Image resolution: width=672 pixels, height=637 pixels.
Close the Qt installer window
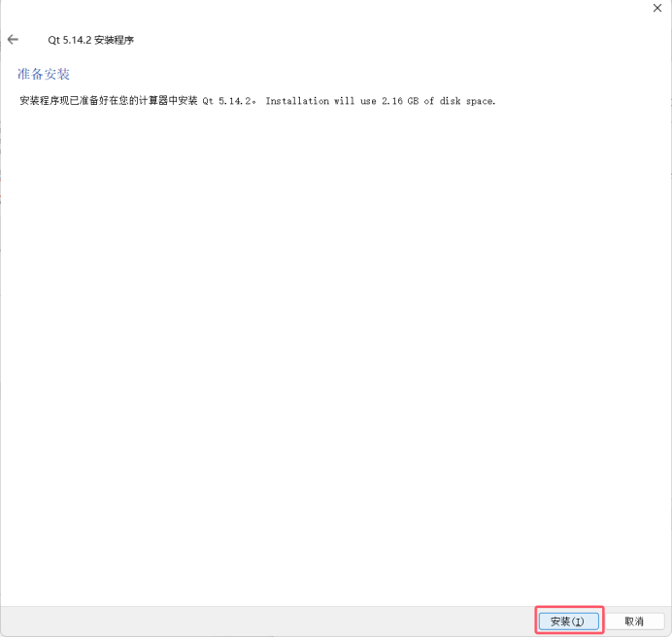tap(657, 8)
